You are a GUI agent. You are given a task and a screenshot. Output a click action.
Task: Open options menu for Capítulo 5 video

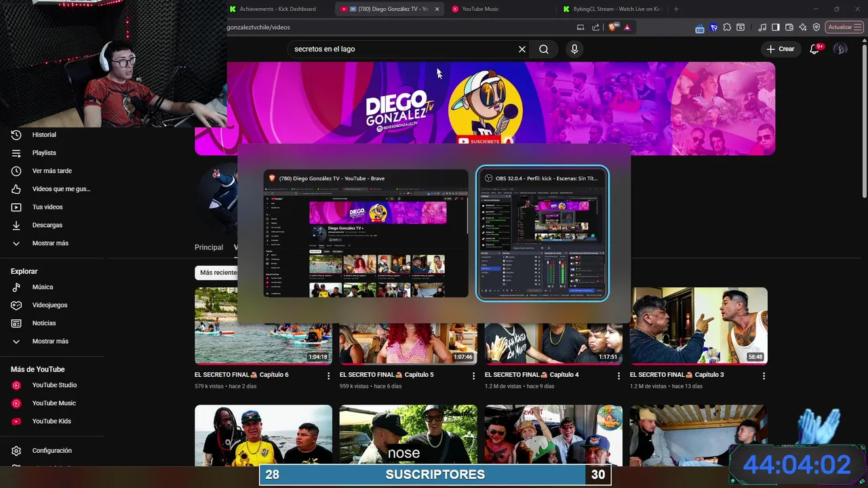[473, 375]
